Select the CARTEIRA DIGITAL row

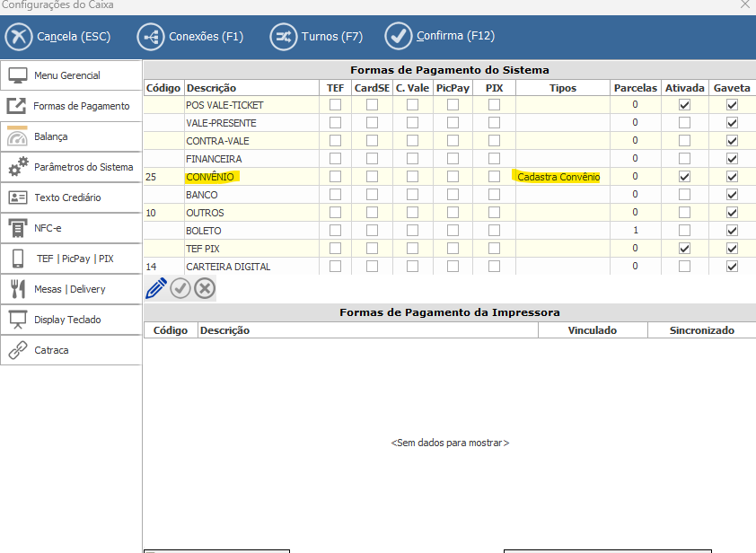(x=228, y=267)
